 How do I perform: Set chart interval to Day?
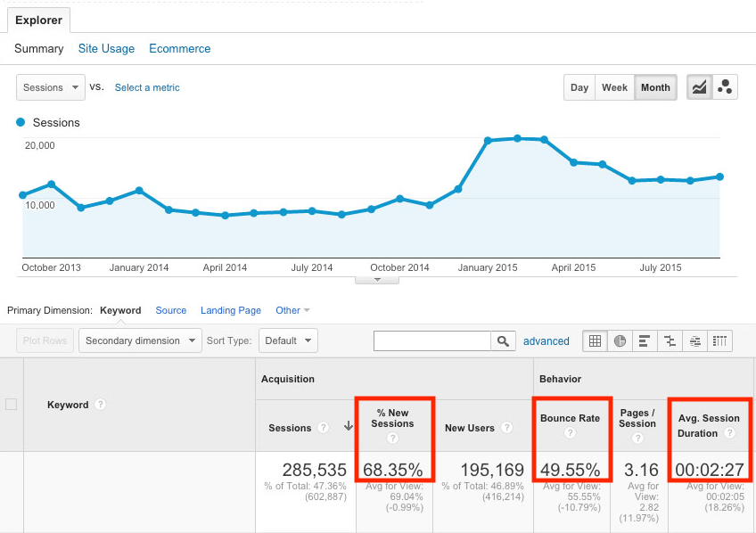(x=579, y=87)
